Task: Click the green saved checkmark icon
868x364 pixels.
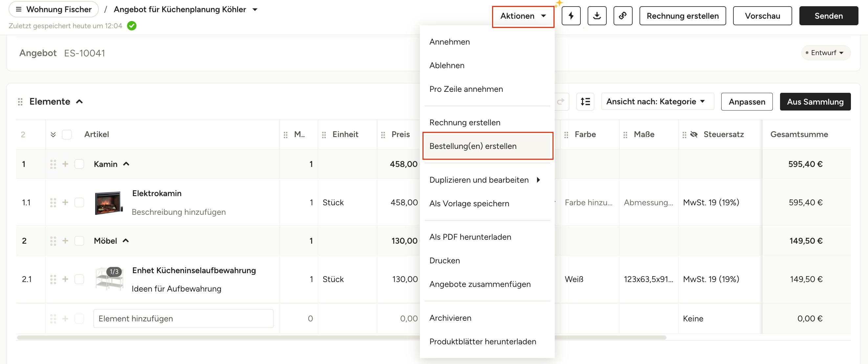Action: click(x=132, y=26)
